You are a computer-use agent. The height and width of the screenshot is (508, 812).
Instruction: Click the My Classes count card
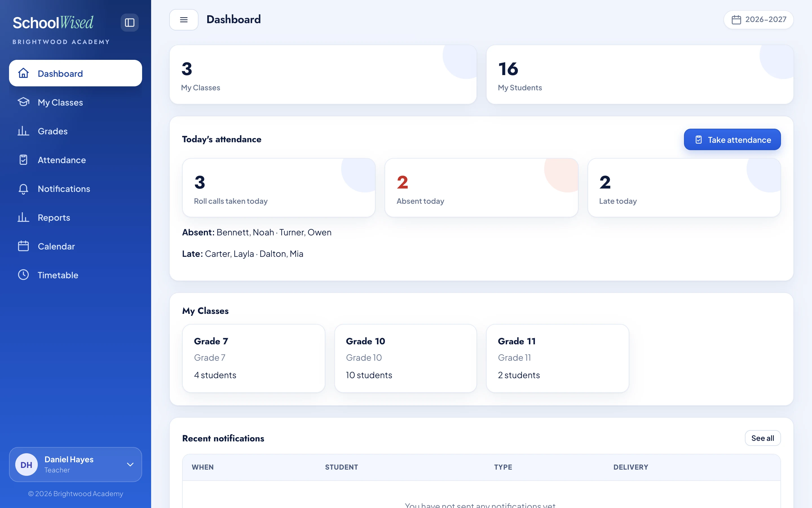323,75
